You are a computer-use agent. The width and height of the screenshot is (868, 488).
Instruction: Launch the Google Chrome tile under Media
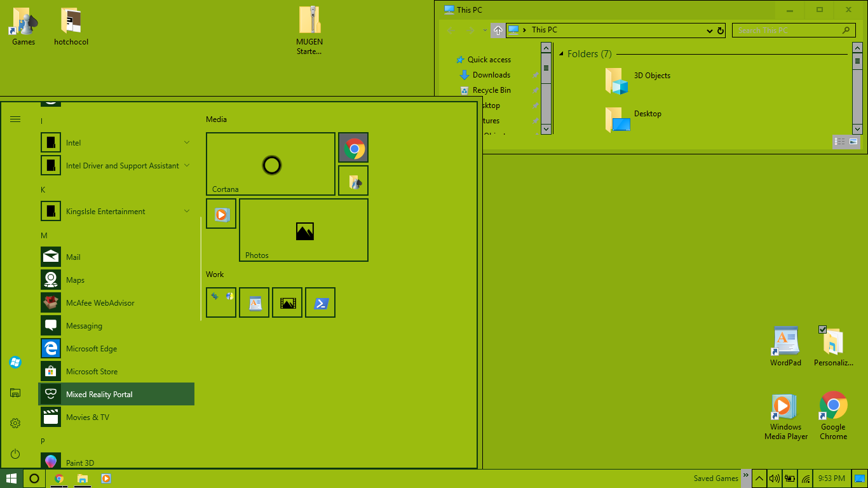tap(353, 147)
